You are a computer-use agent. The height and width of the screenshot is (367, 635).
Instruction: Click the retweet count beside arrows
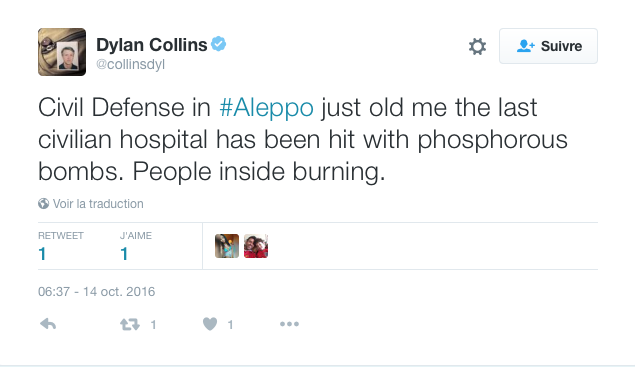click(x=153, y=324)
